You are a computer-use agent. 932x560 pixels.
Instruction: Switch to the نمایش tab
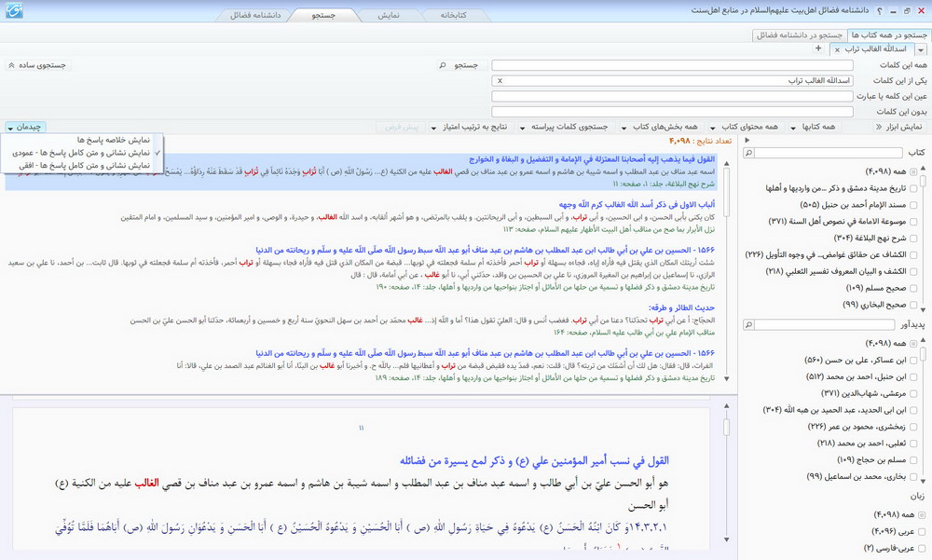(389, 16)
